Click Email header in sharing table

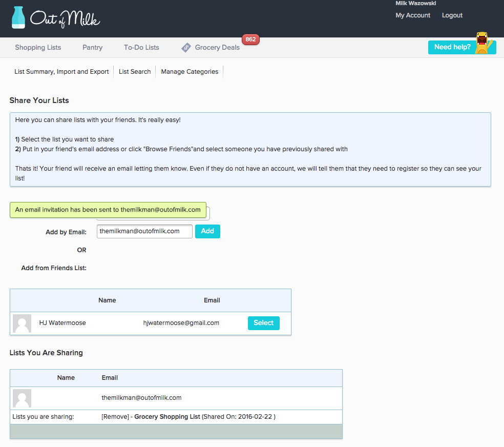(110, 378)
